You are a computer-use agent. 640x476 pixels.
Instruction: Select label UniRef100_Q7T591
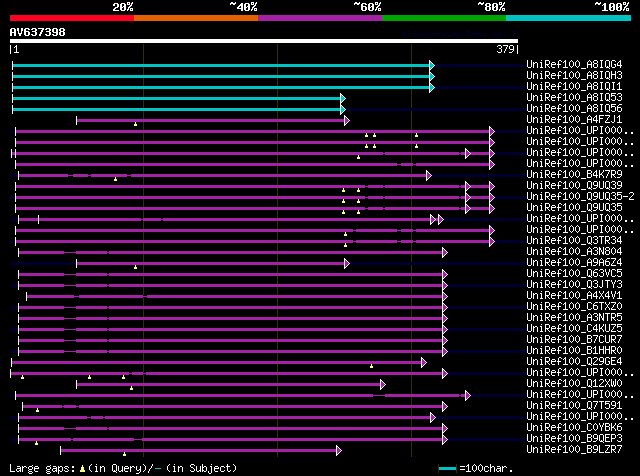tap(574, 406)
